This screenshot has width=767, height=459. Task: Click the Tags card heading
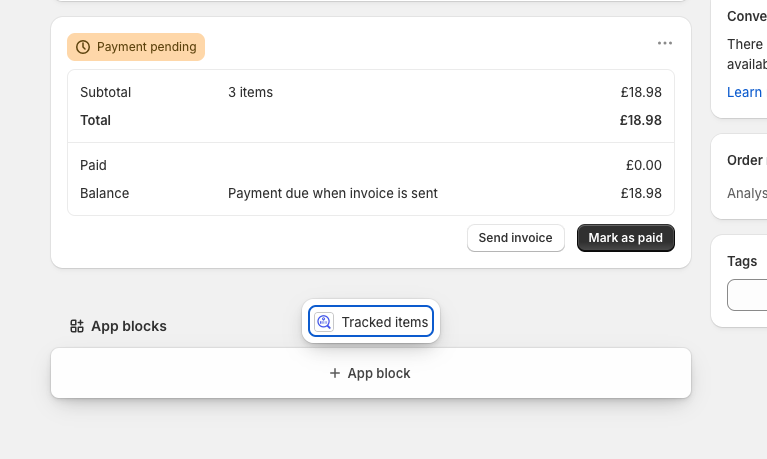742,261
